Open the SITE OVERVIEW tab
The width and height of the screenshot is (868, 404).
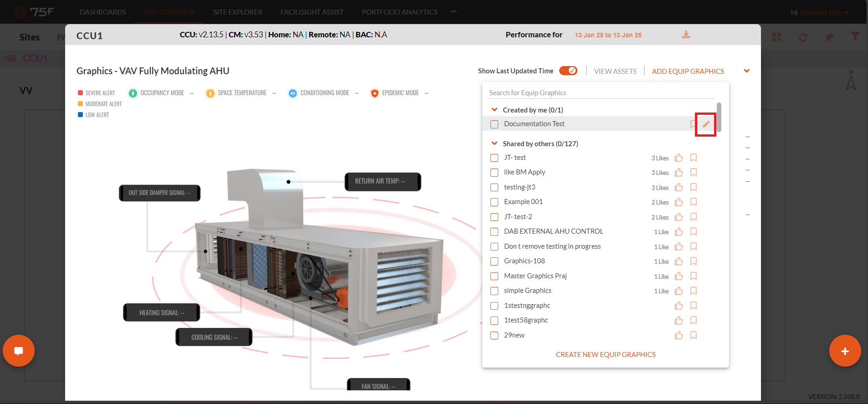click(169, 12)
